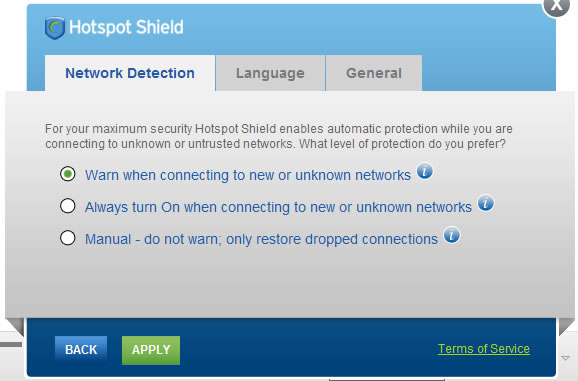This screenshot has width=578, height=381.
Task: Switch to the Network Detection tab
Action: point(130,73)
